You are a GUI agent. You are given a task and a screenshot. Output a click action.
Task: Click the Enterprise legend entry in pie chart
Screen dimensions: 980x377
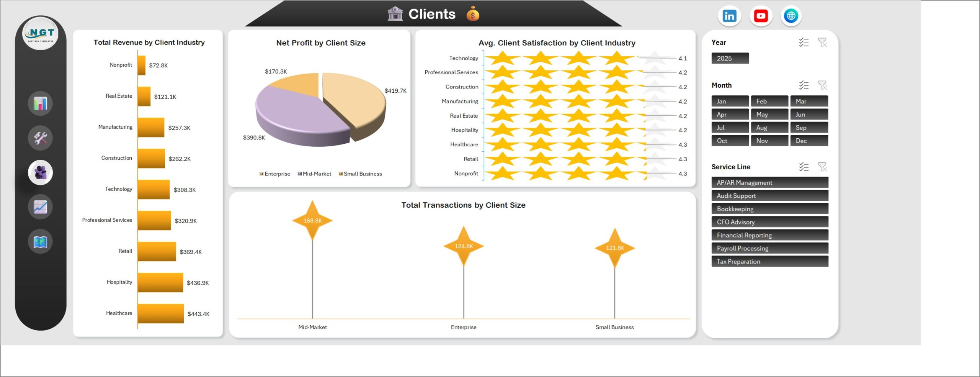[x=275, y=174]
